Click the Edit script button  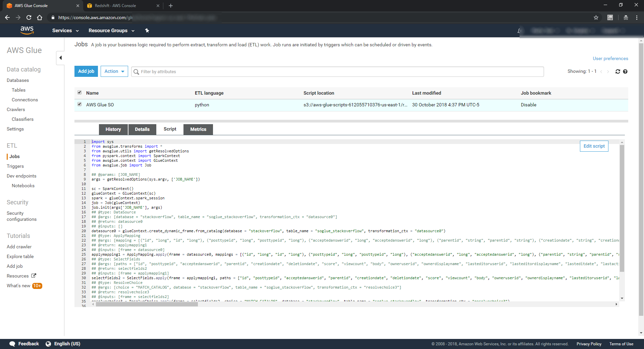tap(594, 146)
